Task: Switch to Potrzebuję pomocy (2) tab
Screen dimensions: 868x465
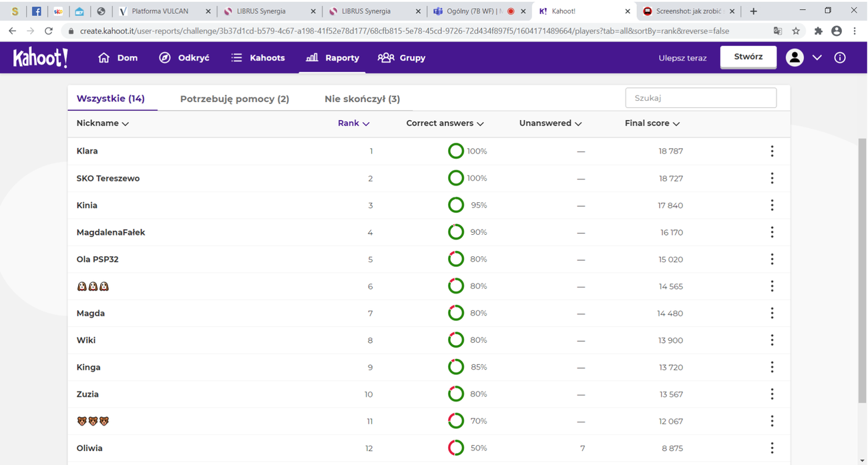Action: click(x=234, y=99)
